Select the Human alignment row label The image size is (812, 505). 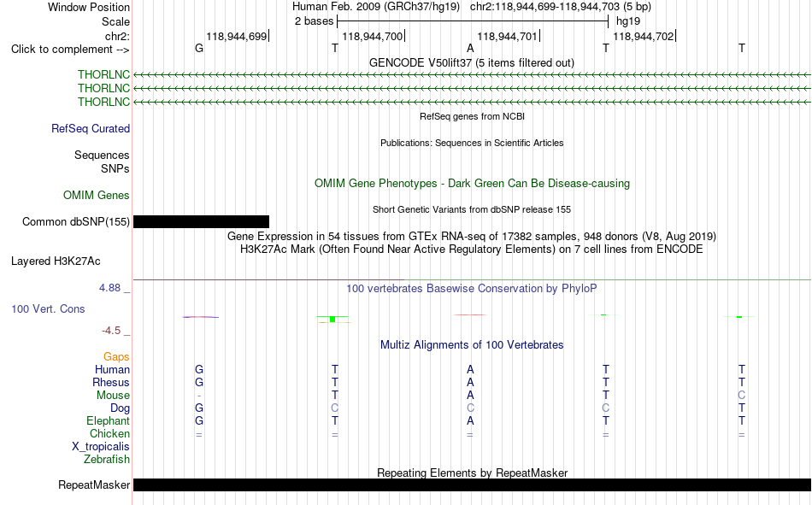pos(112,369)
